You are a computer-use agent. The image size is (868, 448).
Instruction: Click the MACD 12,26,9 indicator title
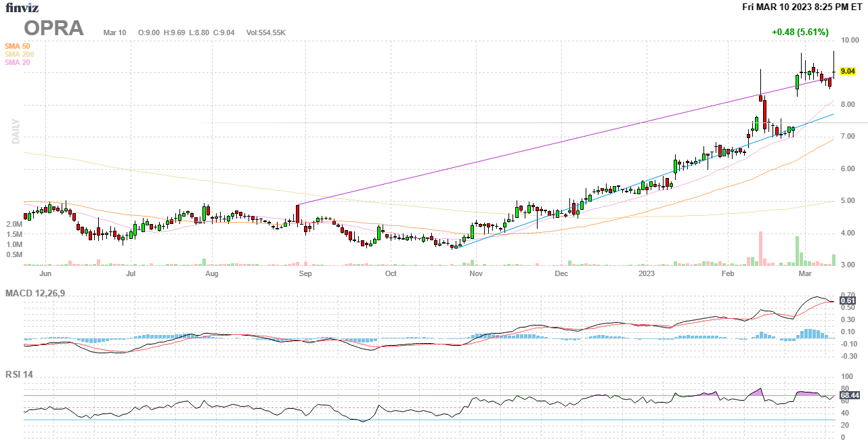39,293
